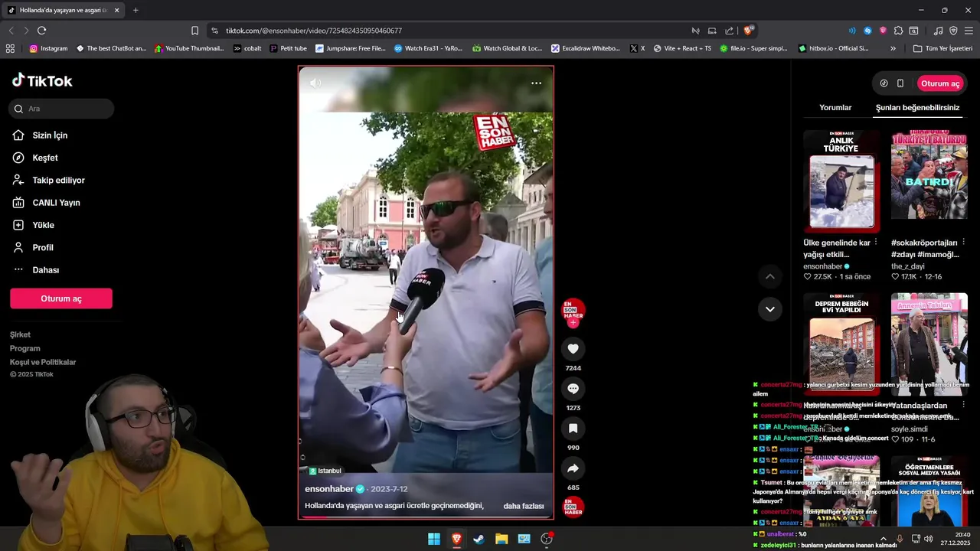Expand Dahası more options
The image size is (980, 551).
coord(45,270)
